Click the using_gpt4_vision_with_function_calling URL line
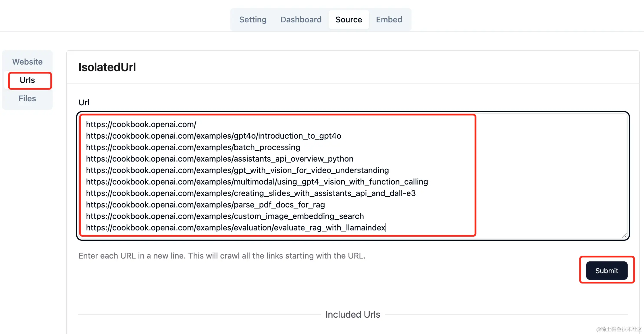The height and width of the screenshot is (334, 644). coord(257,182)
